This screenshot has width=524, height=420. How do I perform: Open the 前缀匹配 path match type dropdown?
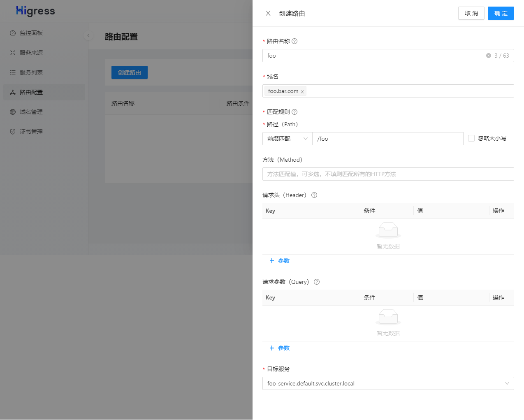(287, 139)
